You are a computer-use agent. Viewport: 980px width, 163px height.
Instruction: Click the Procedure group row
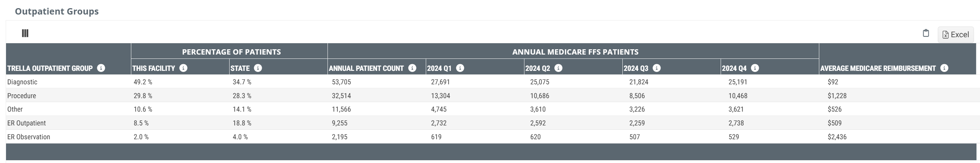(x=491, y=96)
